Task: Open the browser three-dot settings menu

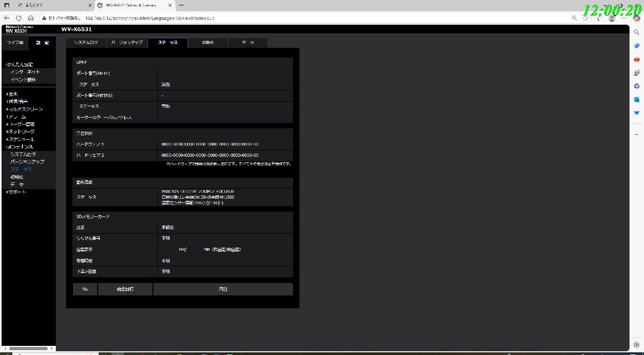Action: (624, 18)
